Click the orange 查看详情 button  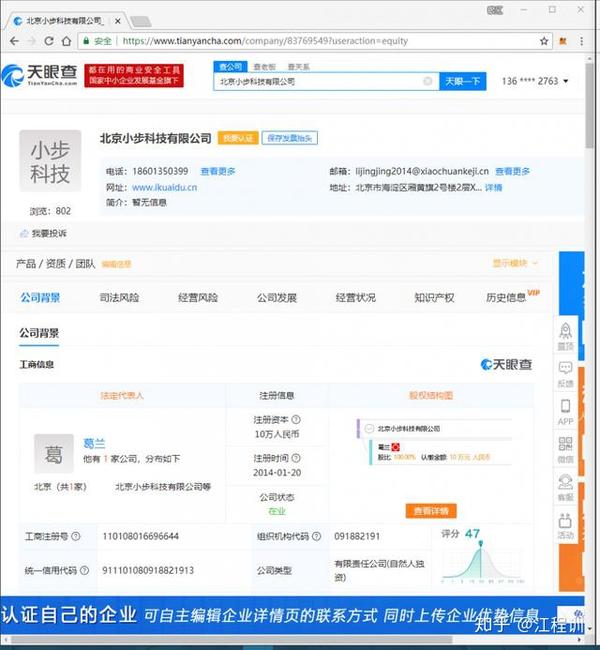point(431,511)
